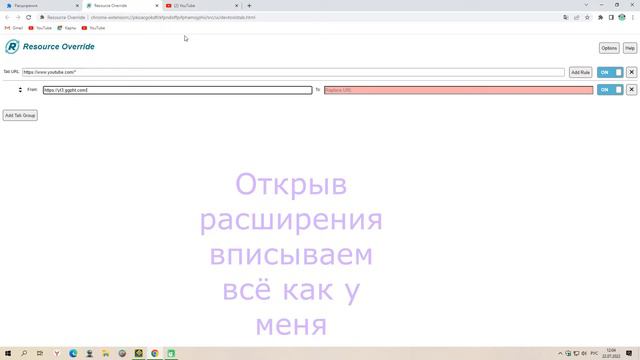This screenshot has height=360, width=640.
Task: Open the Карты bookmark
Action: [67, 28]
